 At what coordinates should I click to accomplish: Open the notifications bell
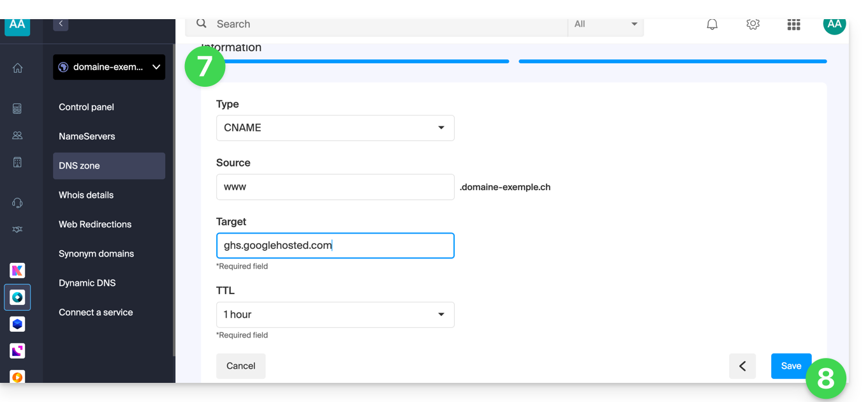pyautogui.click(x=712, y=24)
